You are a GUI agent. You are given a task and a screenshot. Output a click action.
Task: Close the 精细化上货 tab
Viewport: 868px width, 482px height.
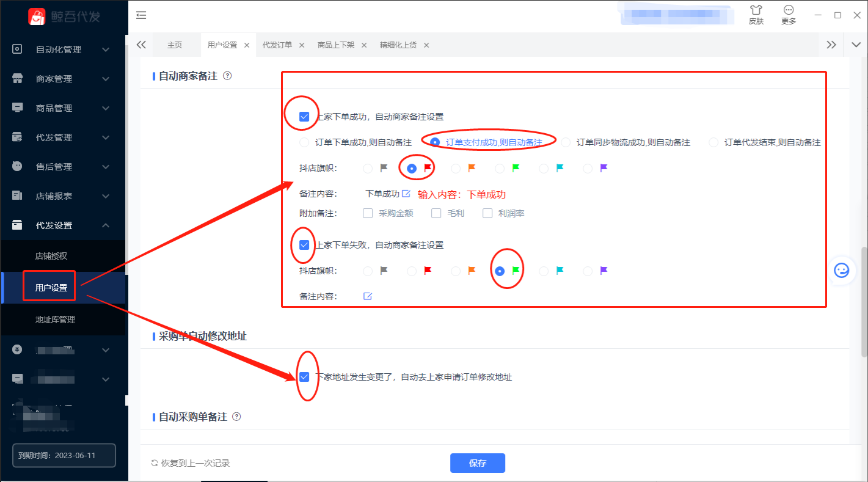426,45
